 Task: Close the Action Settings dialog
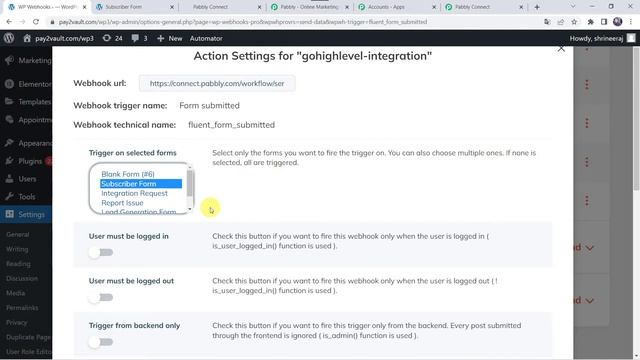561,49
